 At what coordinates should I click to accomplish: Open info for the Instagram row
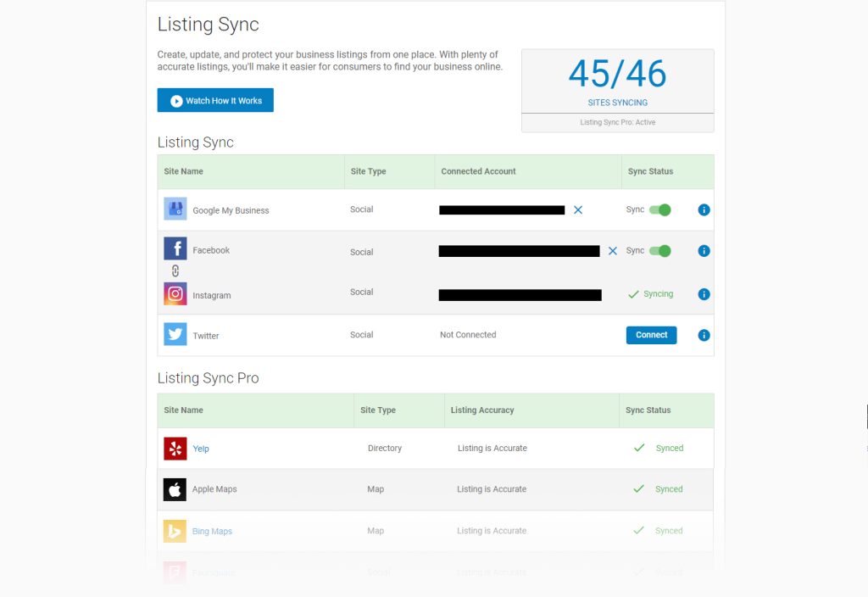pyautogui.click(x=704, y=294)
